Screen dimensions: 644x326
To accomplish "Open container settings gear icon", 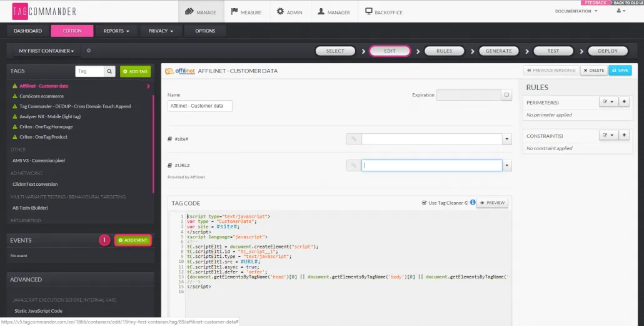I will (x=89, y=51).
